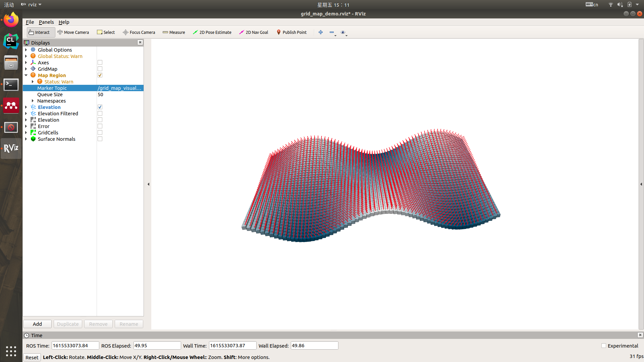Open the Panels menu
This screenshot has height=362, width=644.
(46, 22)
